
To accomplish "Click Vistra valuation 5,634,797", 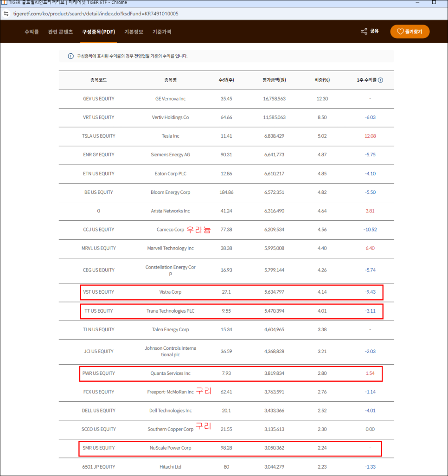I will (x=274, y=292).
